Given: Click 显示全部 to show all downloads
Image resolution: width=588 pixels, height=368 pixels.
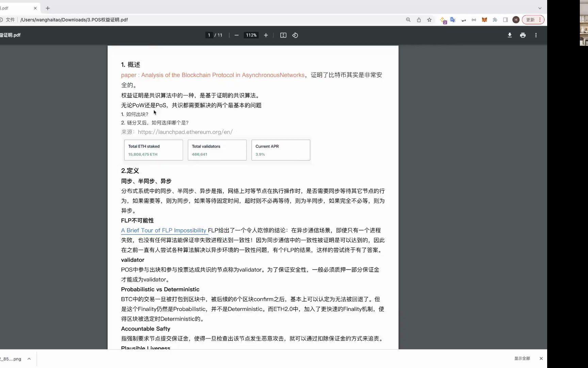Looking at the screenshot, I should click(522, 358).
